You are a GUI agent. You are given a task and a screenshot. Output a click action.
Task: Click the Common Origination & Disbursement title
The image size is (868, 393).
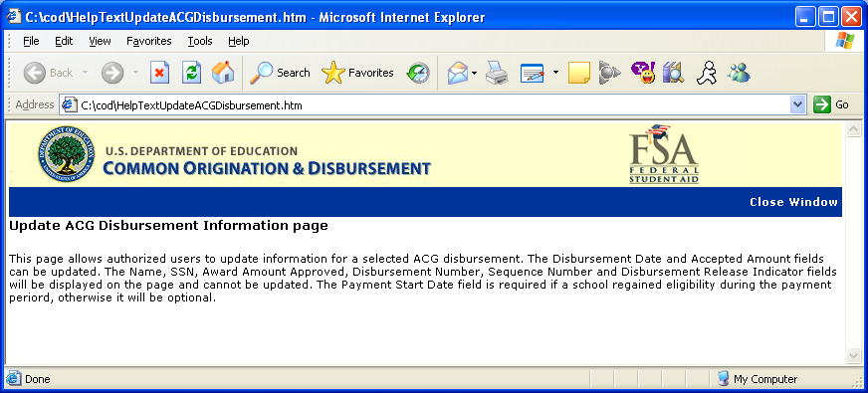click(266, 168)
